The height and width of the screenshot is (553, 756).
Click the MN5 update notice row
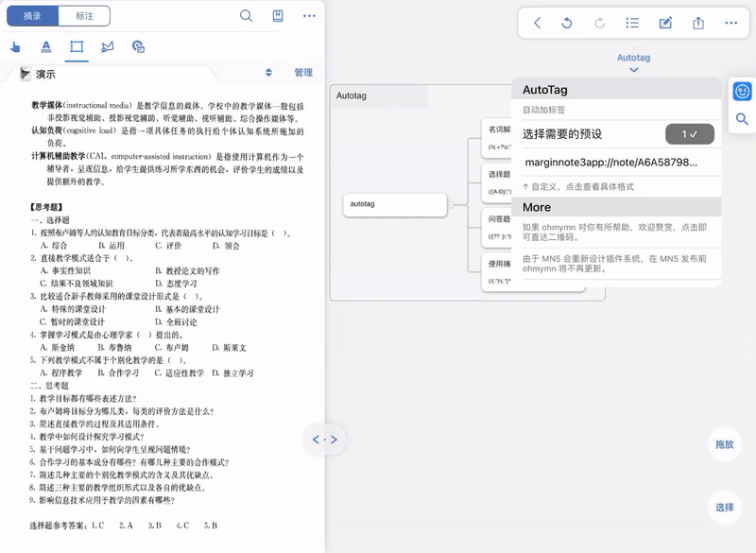tap(616, 264)
